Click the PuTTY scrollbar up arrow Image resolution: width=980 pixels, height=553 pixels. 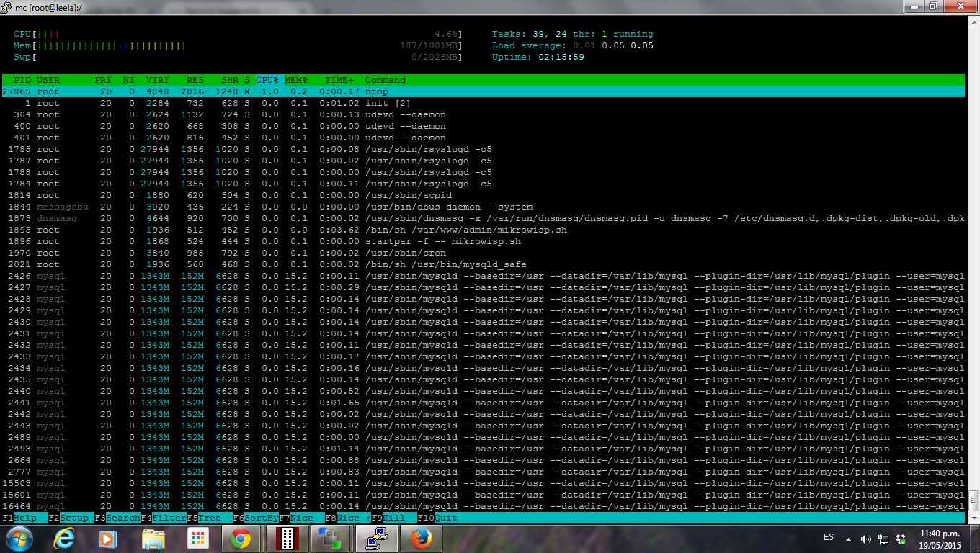[x=974, y=21]
